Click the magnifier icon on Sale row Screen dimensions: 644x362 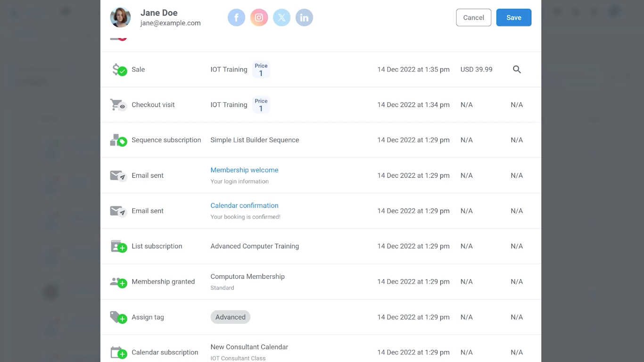(517, 69)
